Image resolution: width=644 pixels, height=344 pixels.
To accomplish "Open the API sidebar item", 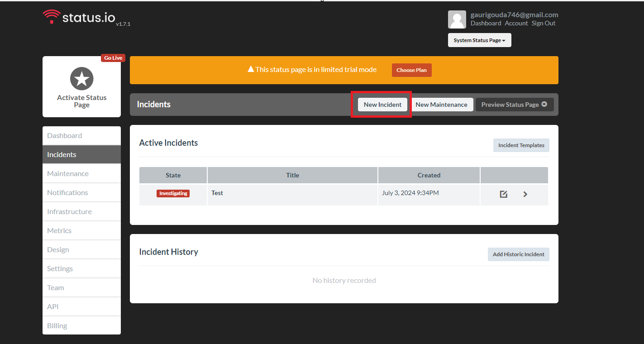I will pyautogui.click(x=52, y=306).
